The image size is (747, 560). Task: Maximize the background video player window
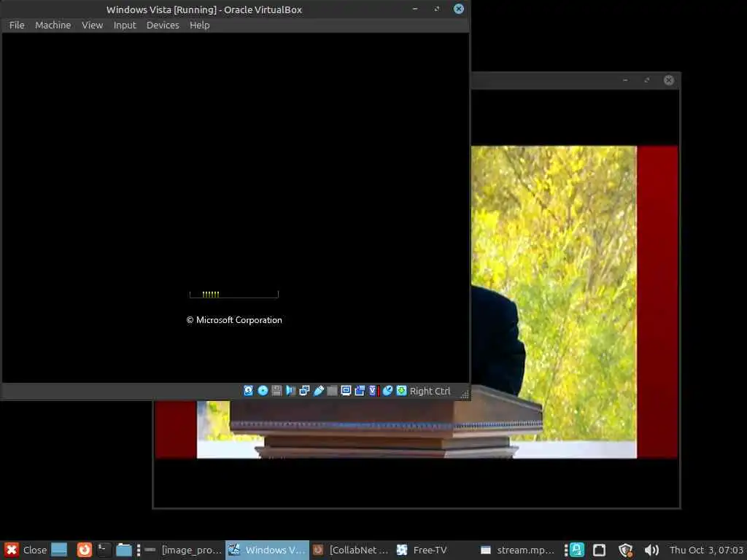coord(647,80)
